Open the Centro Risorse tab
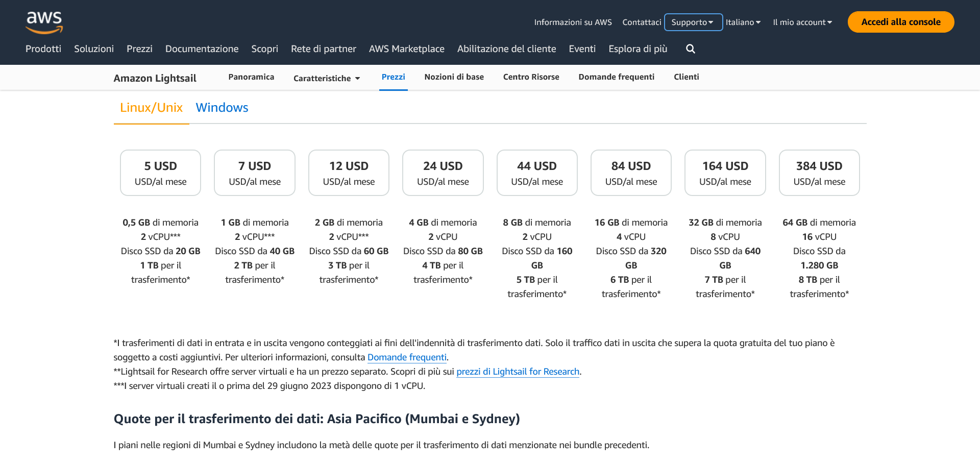Image resolution: width=980 pixels, height=466 pixels. (x=531, y=77)
